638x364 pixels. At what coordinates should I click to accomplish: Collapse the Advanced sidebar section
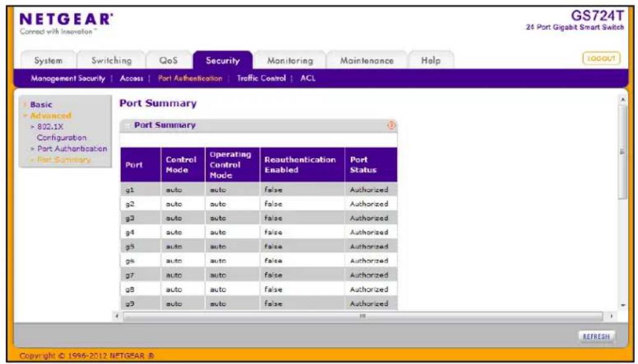(51, 116)
